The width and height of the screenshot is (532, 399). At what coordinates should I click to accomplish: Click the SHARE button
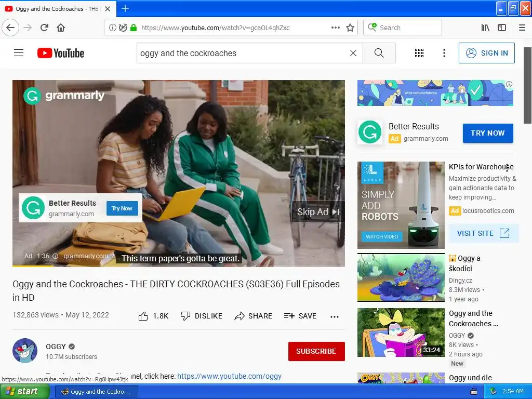pos(253,316)
